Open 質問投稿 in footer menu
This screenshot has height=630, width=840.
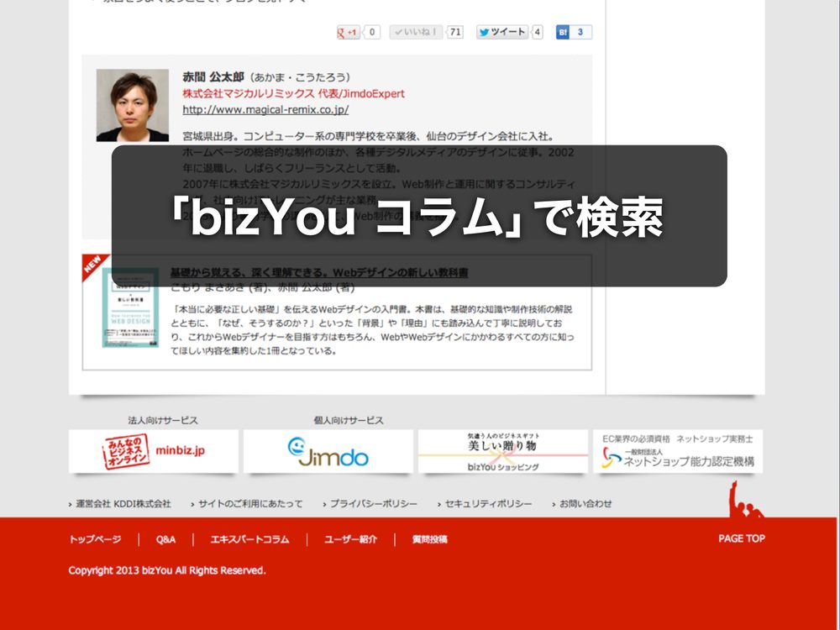(x=429, y=539)
